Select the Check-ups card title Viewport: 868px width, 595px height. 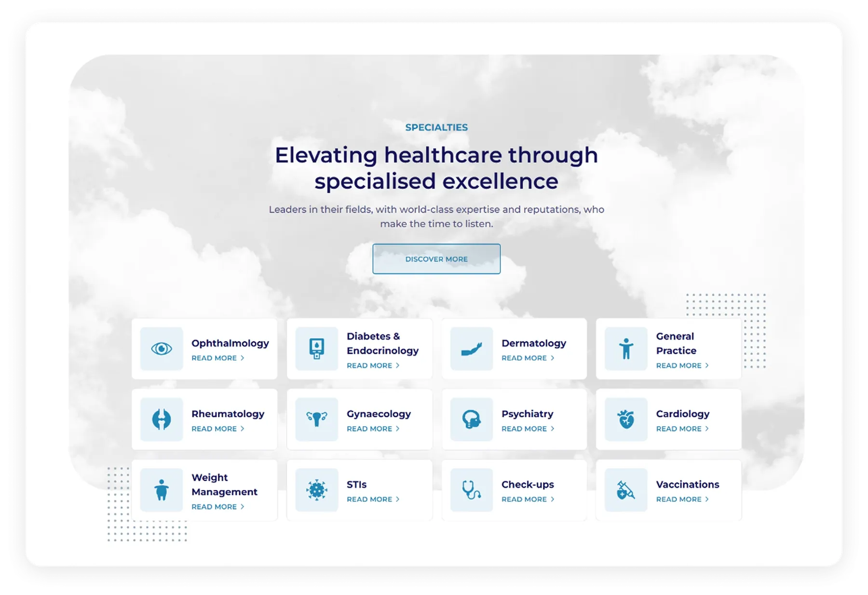[x=528, y=485]
